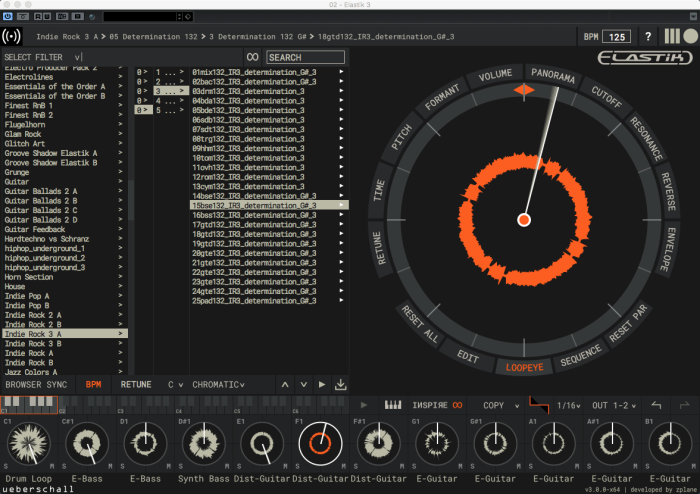This screenshot has width=700, height=494.
Task: Click the down arrow below browser list
Action: click(304, 385)
